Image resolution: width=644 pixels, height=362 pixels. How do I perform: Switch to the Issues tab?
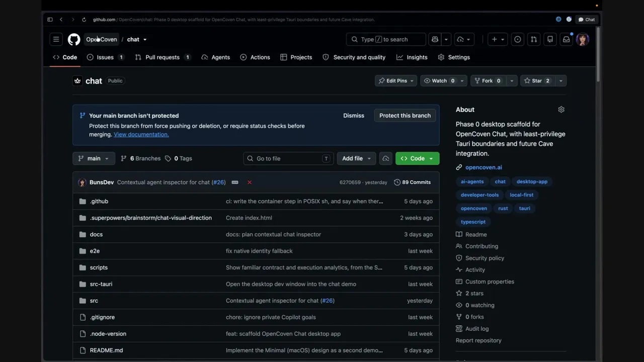pyautogui.click(x=105, y=57)
